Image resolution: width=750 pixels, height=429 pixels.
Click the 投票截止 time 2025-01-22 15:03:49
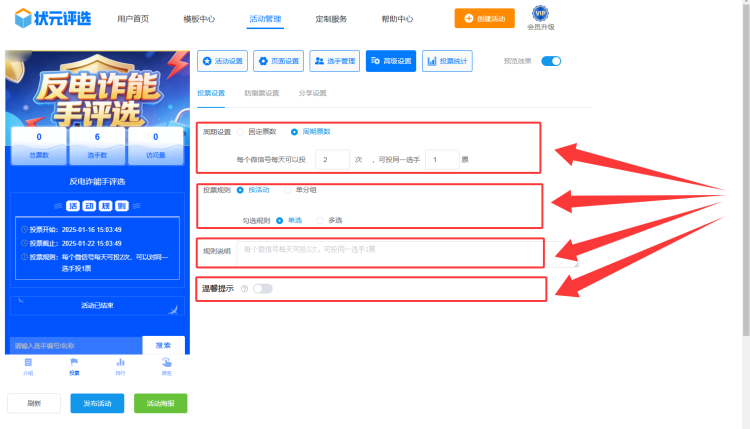click(91, 243)
